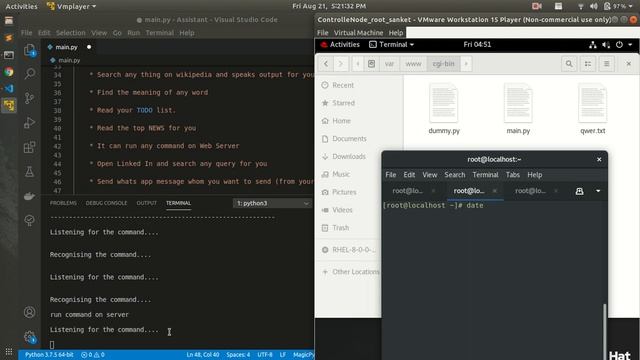Switch to the PROBLEMS panel tab
Screen dimensions: 640x360
pyautogui.click(x=63, y=203)
